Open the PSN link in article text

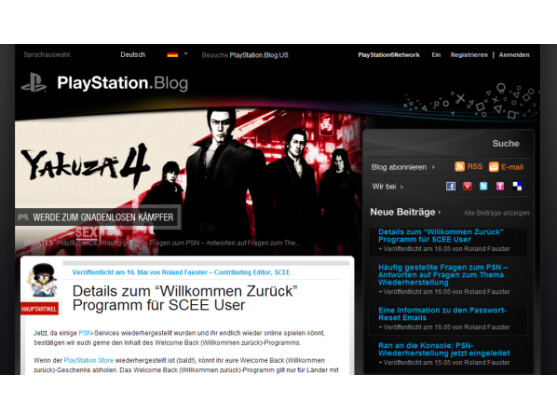pyautogui.click(x=85, y=333)
